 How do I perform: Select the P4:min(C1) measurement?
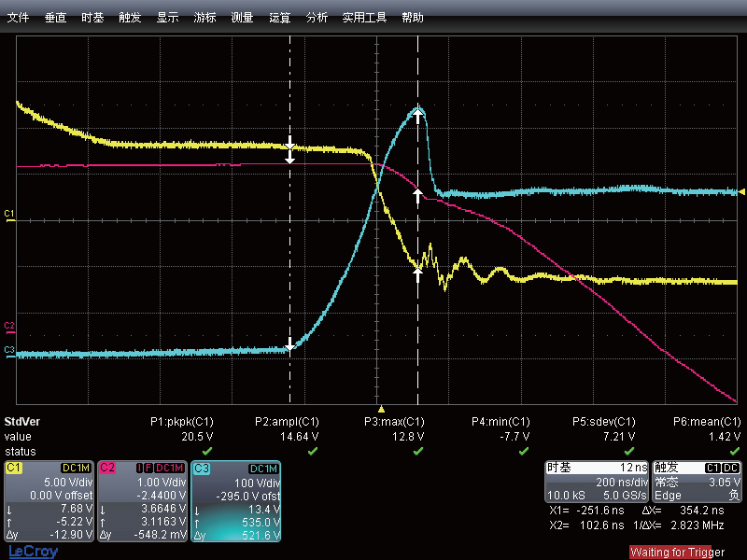pos(500,422)
